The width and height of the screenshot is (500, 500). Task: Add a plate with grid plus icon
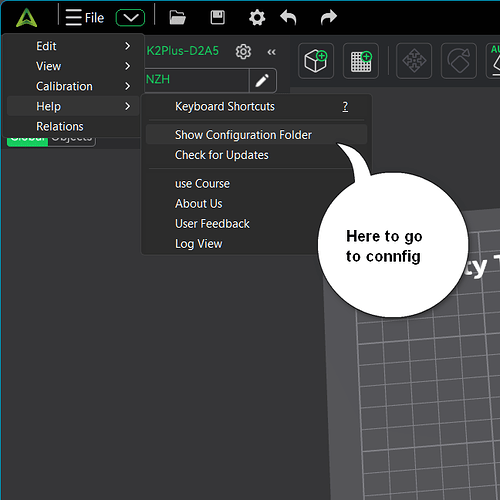tap(361, 61)
